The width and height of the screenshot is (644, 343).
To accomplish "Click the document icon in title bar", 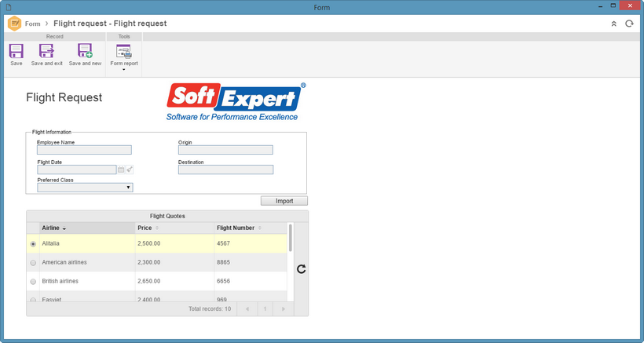I will [9, 7].
